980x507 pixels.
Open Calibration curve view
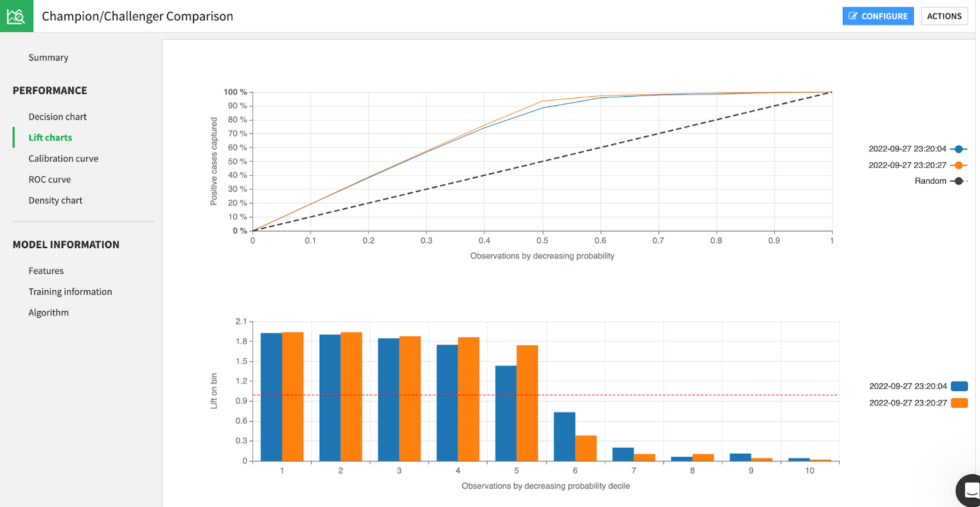click(63, 159)
